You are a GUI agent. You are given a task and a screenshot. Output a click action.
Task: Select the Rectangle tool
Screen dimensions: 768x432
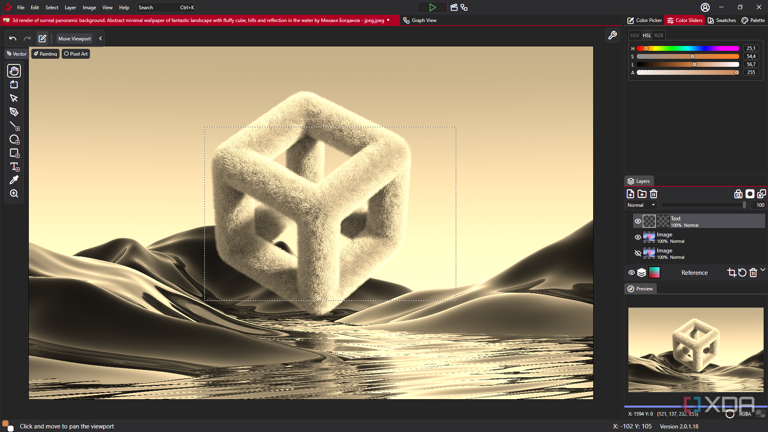(x=14, y=153)
